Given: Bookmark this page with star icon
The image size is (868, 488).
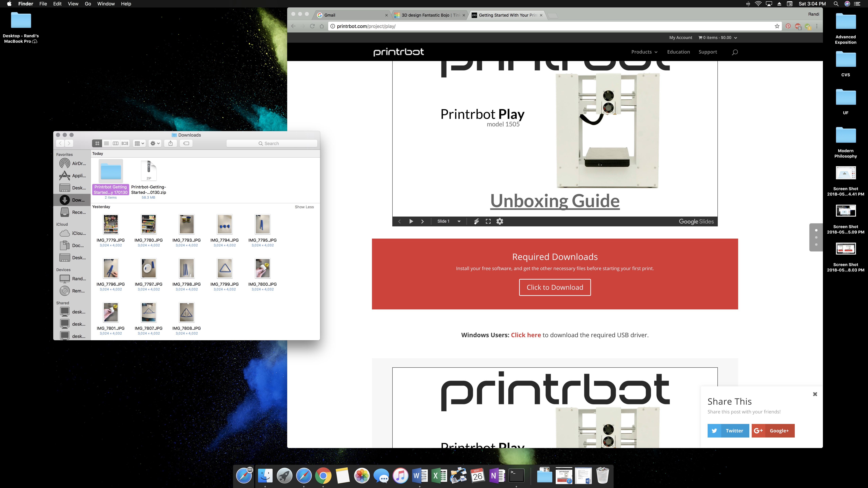Looking at the screenshot, I should [x=777, y=26].
